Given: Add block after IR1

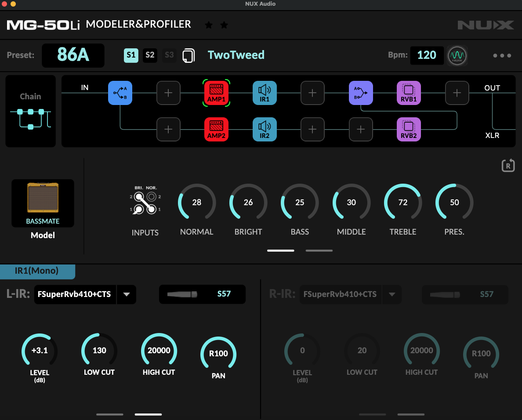Looking at the screenshot, I should [312, 93].
